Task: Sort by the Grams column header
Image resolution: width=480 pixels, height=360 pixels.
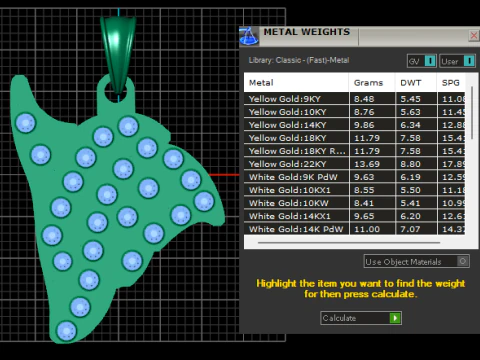Action: click(372, 83)
